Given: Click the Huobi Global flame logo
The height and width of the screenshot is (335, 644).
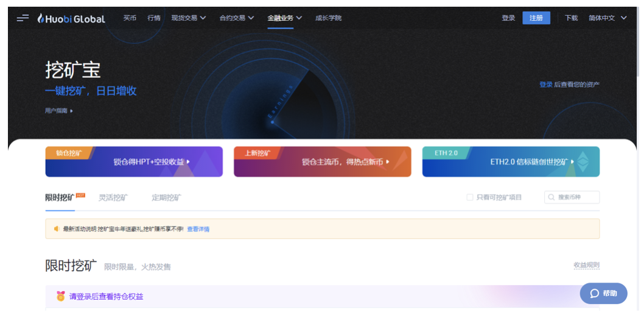Looking at the screenshot, I should 71,18.
